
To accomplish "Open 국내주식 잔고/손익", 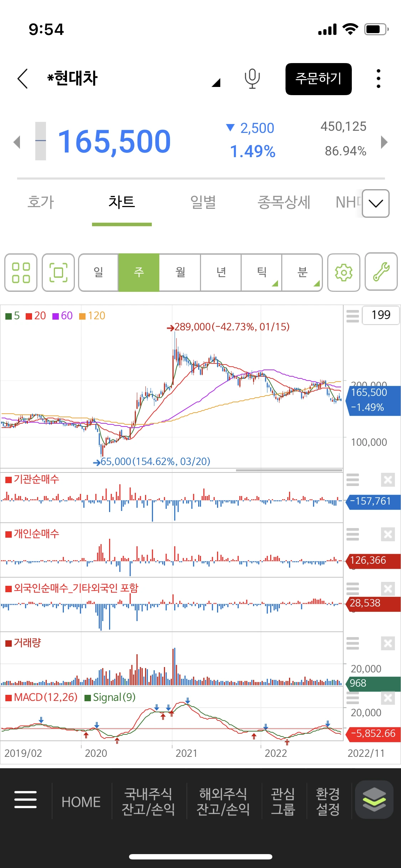I will (x=148, y=801).
